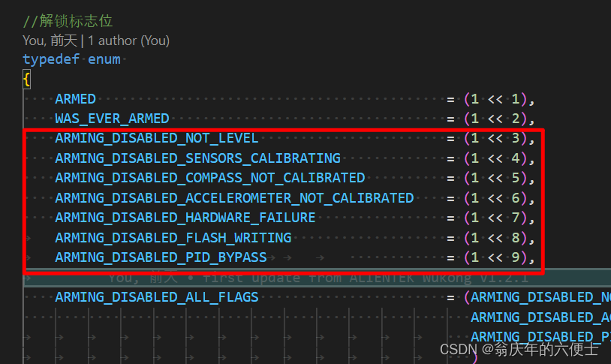Click the value (1 << 7) on HARDWARE_FAILURE line
Viewport: 611px width, 364px height.
(495, 218)
